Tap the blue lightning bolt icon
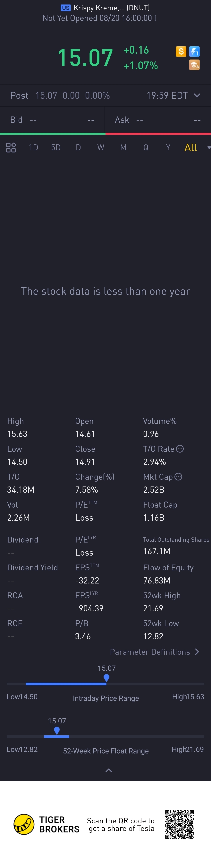Screen dimensions: 211x868 coord(194,52)
